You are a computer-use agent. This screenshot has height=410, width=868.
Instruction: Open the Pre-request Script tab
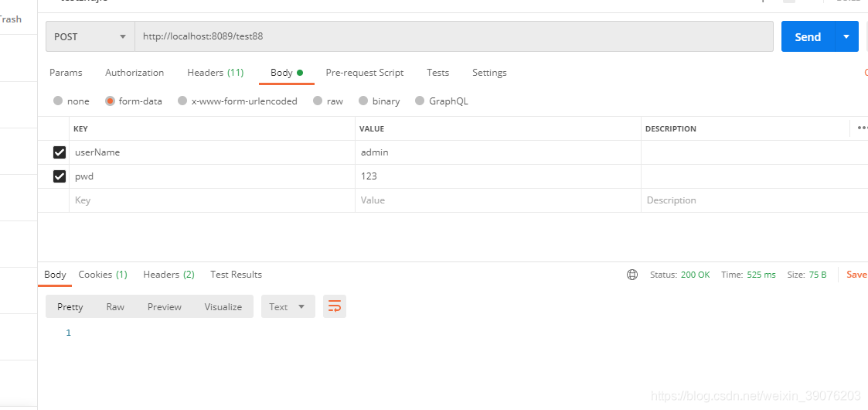coord(365,73)
